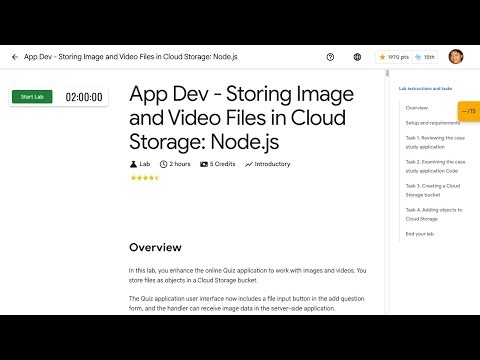Click the clock icon beside 2 hours

tap(163, 164)
